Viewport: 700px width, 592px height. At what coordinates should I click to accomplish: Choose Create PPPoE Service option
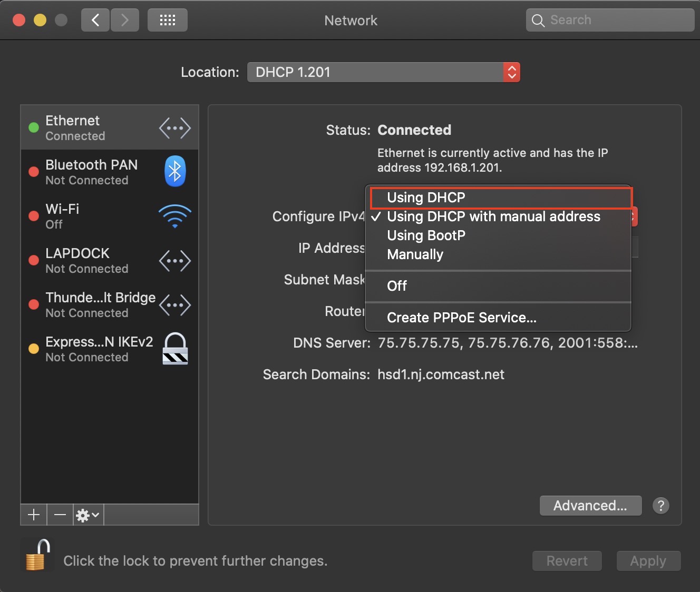(461, 318)
